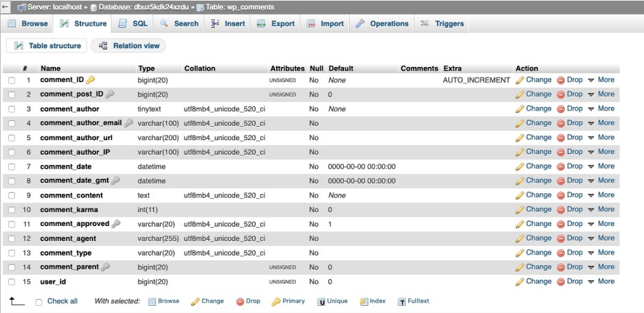The image size is (644, 313).
Task: Open the Relation view
Action: tap(128, 46)
